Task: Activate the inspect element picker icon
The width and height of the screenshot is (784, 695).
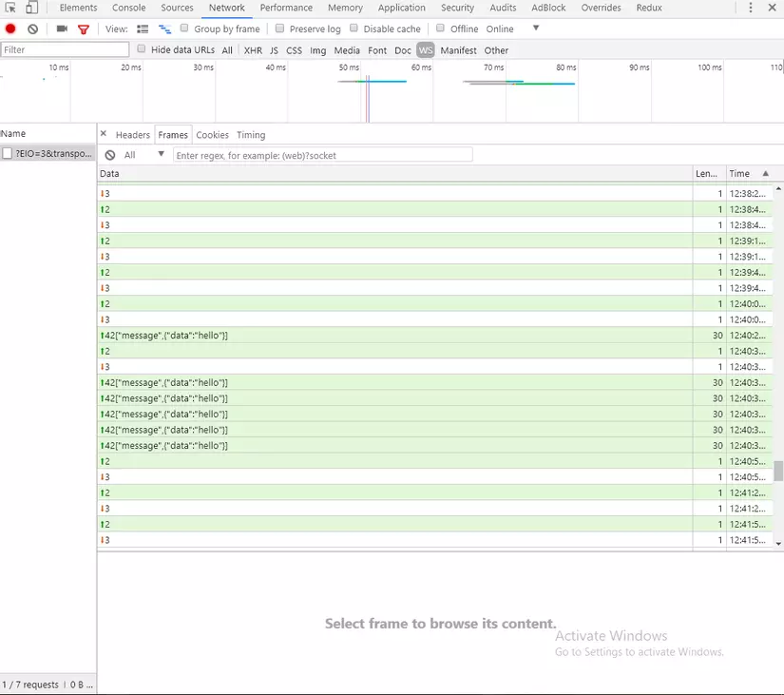Action: click(10, 8)
